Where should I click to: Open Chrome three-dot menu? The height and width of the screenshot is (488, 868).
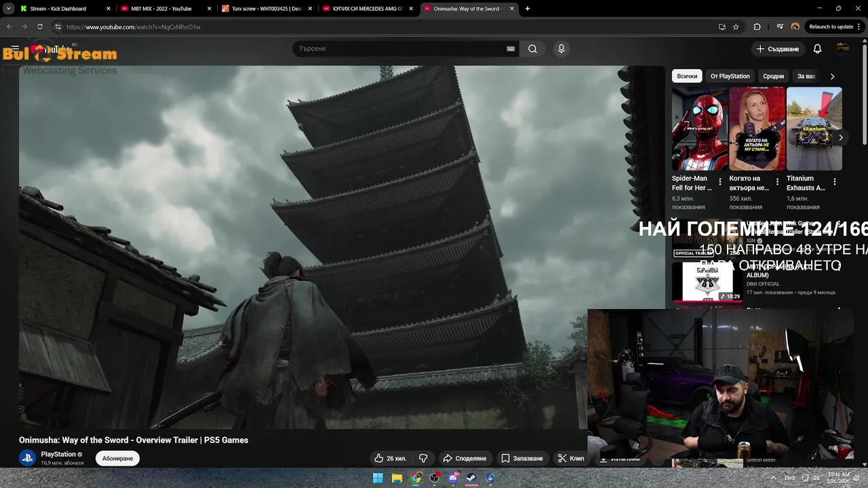[860, 27]
